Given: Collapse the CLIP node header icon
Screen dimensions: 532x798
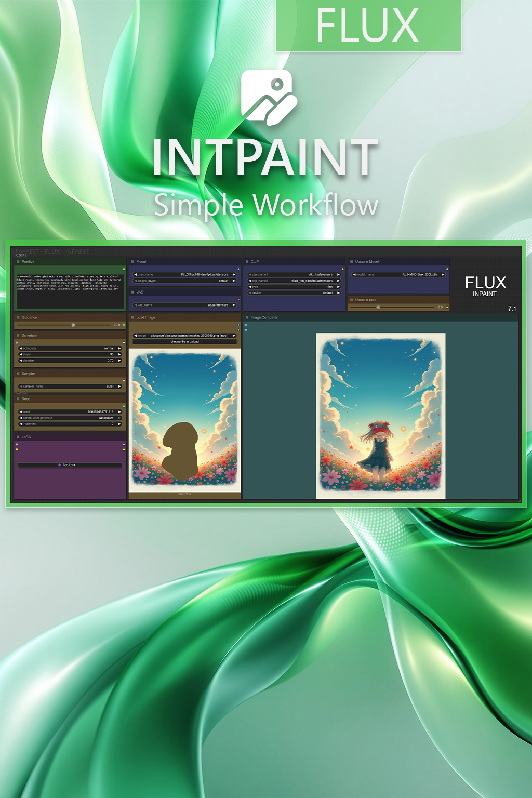Looking at the screenshot, I should 247,262.
